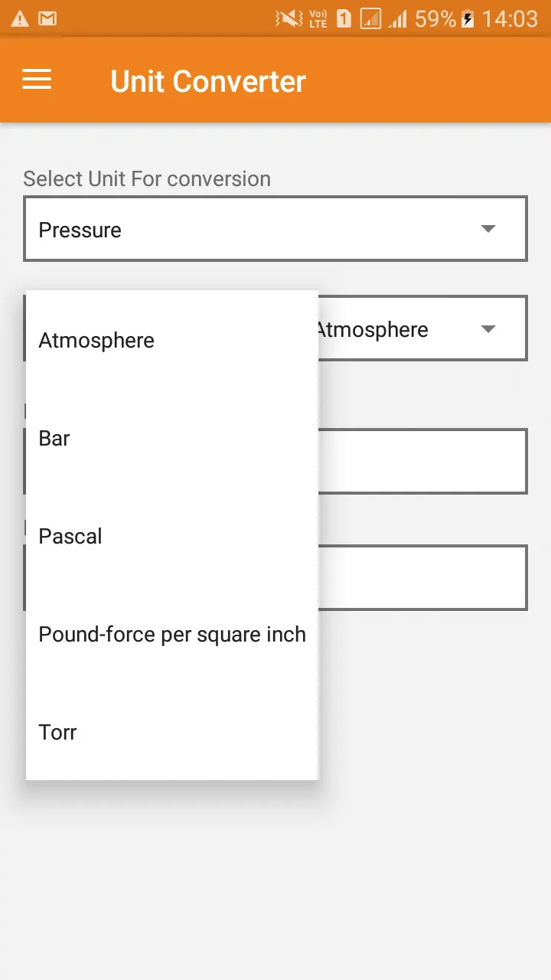Open the hamburger navigation menu
This screenshot has width=551, height=980.
point(37,80)
